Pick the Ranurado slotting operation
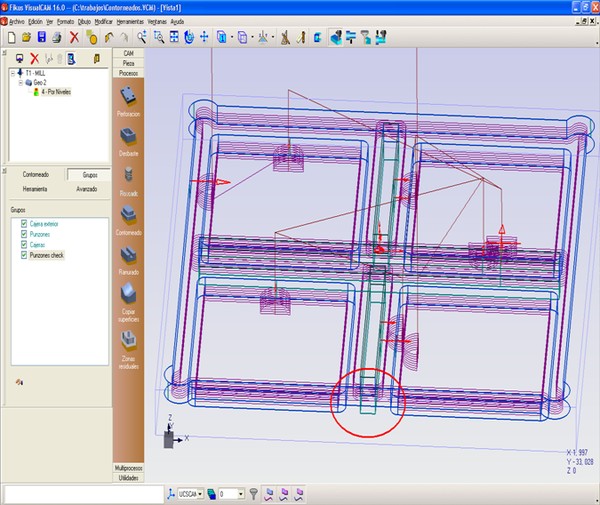 point(128,255)
